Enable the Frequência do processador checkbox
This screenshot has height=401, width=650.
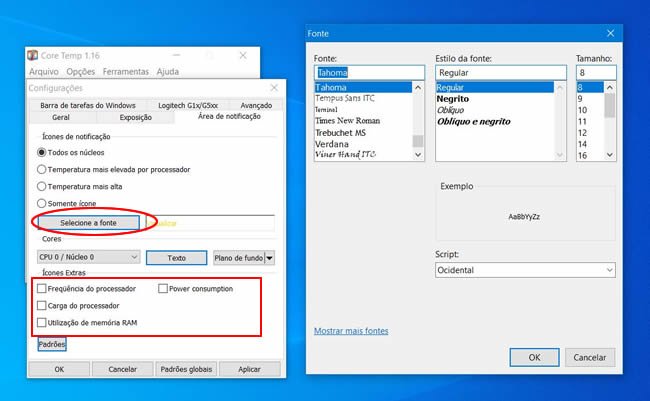coord(42,289)
